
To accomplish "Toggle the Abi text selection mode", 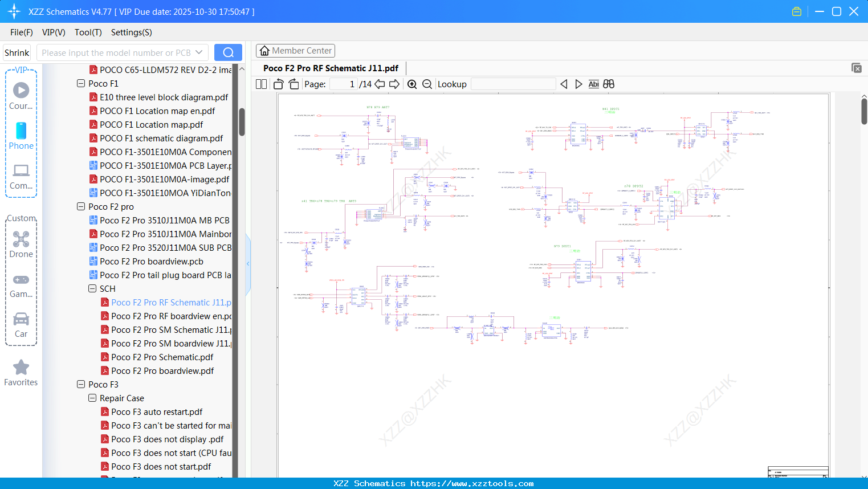I will click(593, 84).
